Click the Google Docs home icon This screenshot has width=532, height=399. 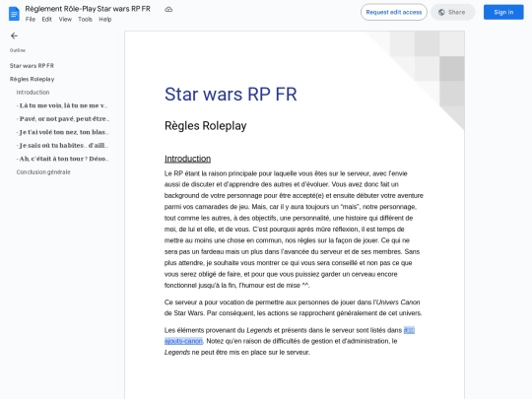pyautogui.click(x=14, y=14)
